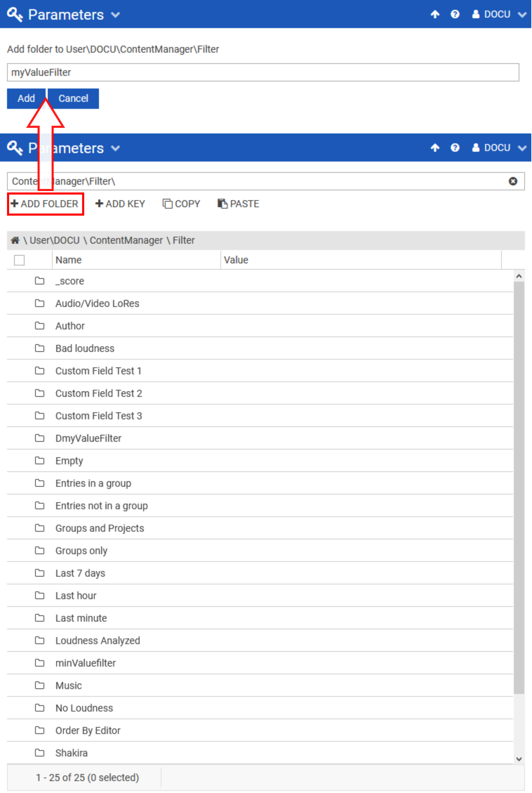The width and height of the screenshot is (532, 793).
Task: Open the DOCU user menu in top header
Action: 499,14
